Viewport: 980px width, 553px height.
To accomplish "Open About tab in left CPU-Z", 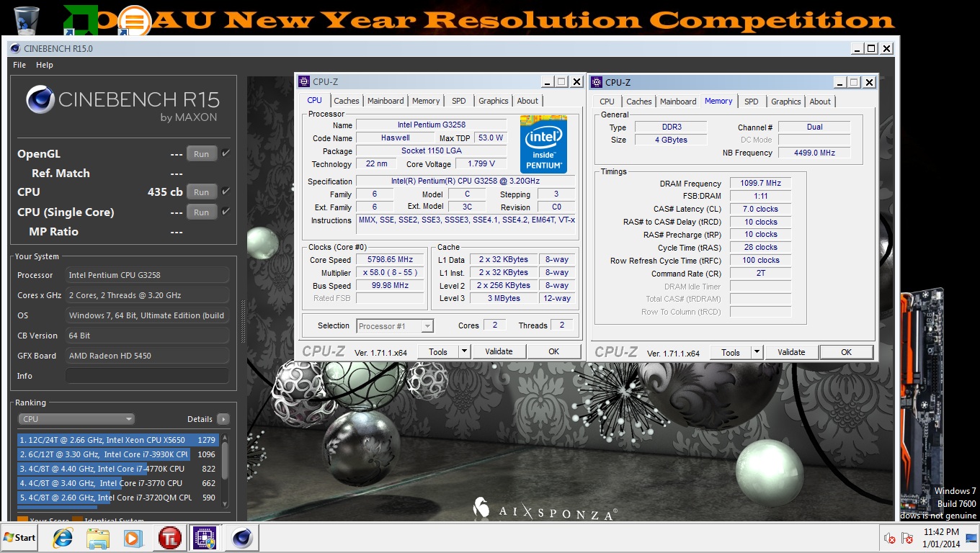I will click(527, 101).
